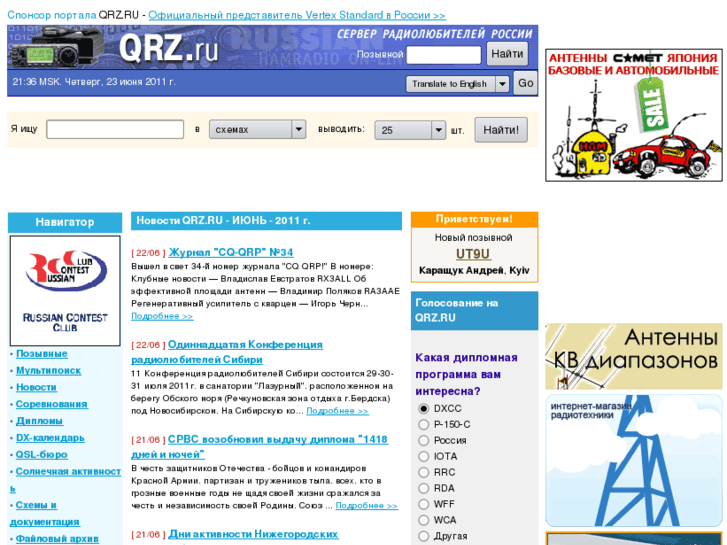The width and height of the screenshot is (727, 545).
Task: Open 'Схемы и документация' navigator link
Action: click(45, 513)
